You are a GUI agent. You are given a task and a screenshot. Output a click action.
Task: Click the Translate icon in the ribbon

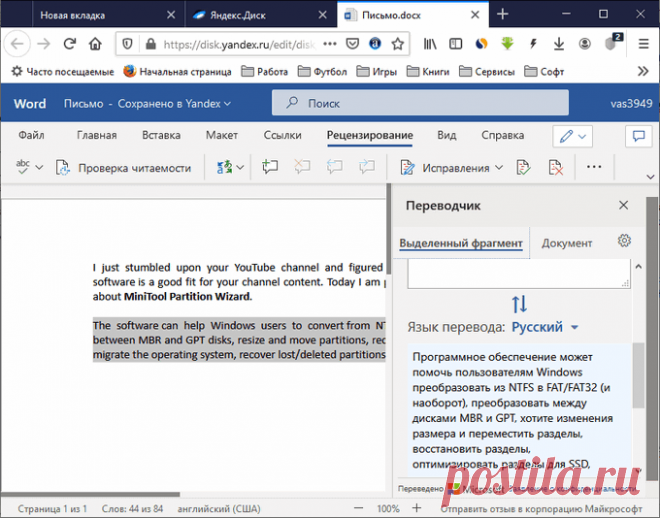tap(224, 167)
